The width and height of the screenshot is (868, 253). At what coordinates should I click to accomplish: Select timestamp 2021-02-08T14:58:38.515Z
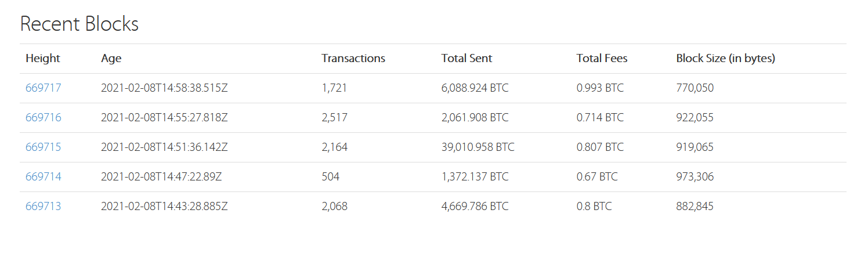tap(164, 88)
